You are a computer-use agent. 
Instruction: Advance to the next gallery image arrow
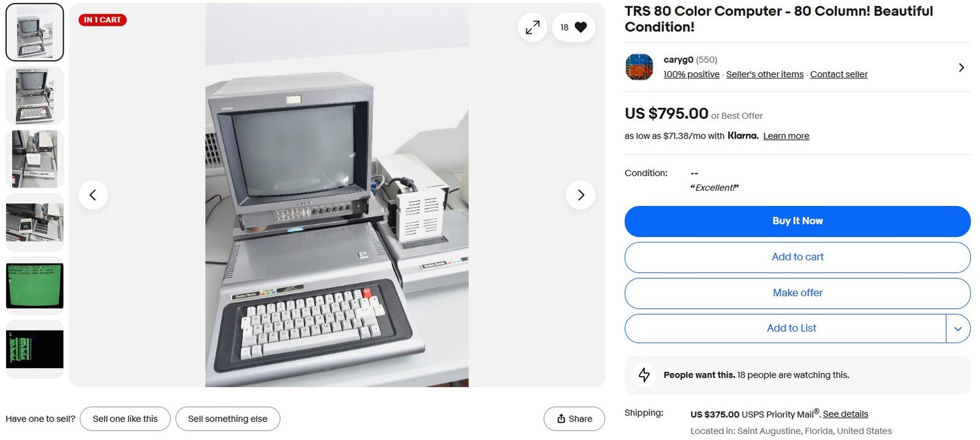[581, 195]
